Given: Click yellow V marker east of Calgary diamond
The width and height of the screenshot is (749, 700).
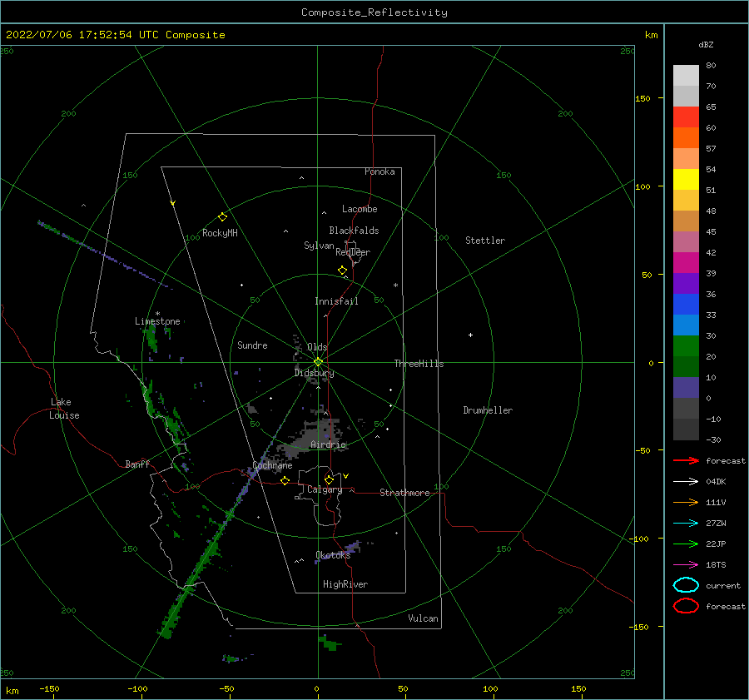Looking at the screenshot, I should pyautogui.click(x=346, y=476).
